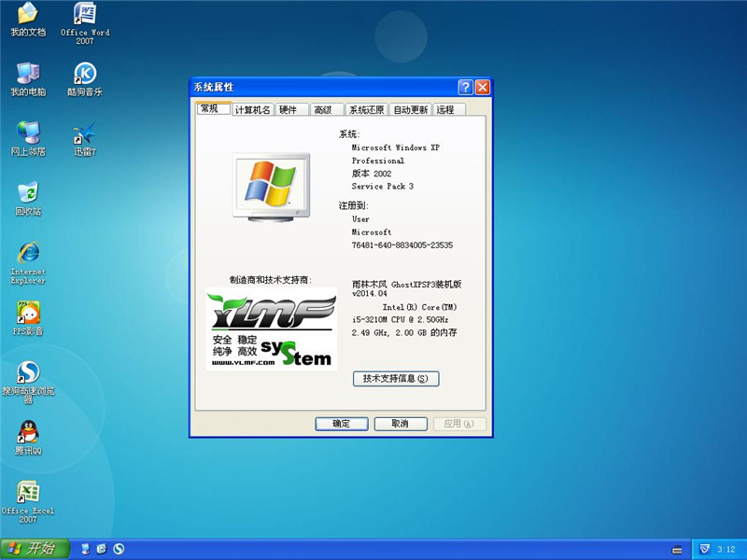Select the Internet Explorer desktop icon
This screenshot has width=747, height=560.
point(28,263)
